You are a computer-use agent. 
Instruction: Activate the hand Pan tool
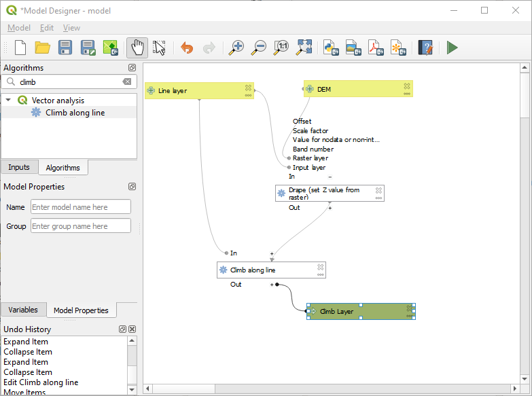coord(137,48)
